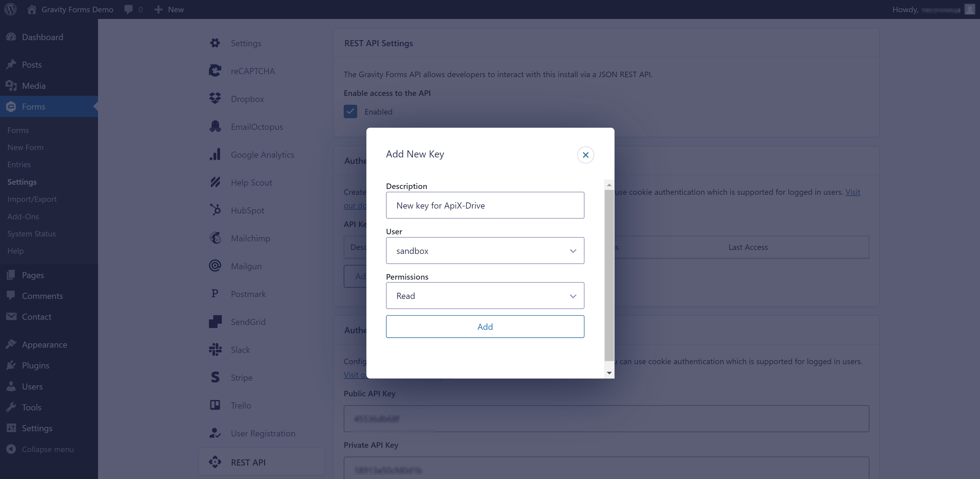980x479 pixels.
Task: Click the Trello icon in settings menu
Action: pos(216,405)
